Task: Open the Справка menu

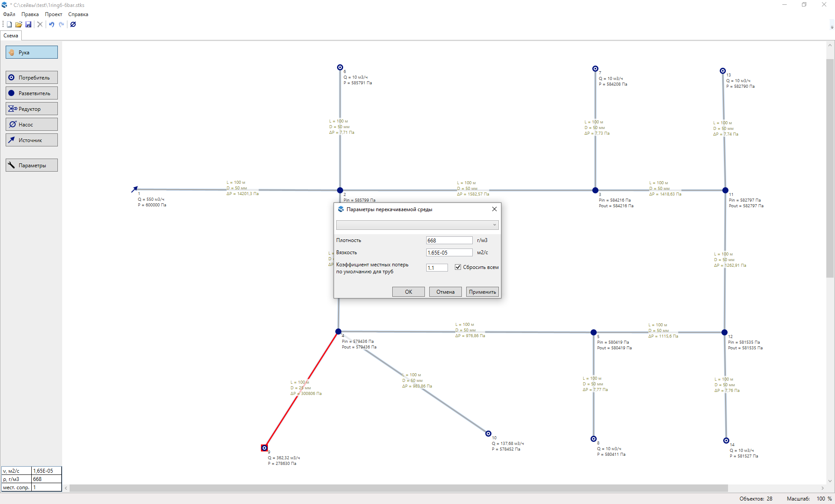Action: point(78,14)
